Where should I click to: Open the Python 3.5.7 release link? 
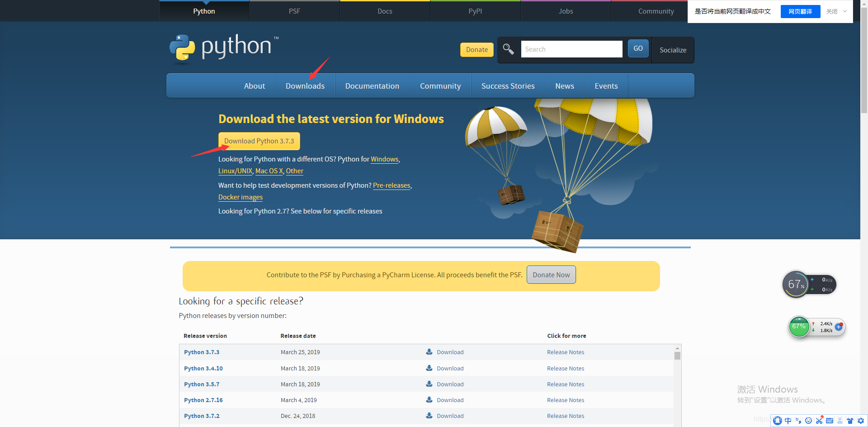pos(202,384)
